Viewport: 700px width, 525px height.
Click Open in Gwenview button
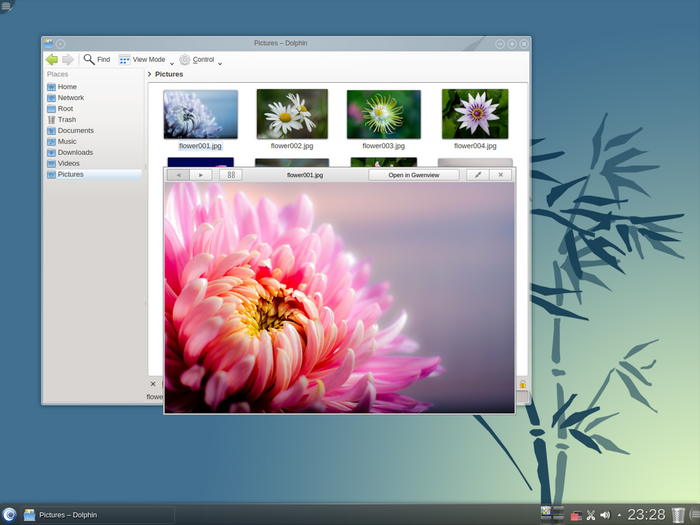coord(414,175)
